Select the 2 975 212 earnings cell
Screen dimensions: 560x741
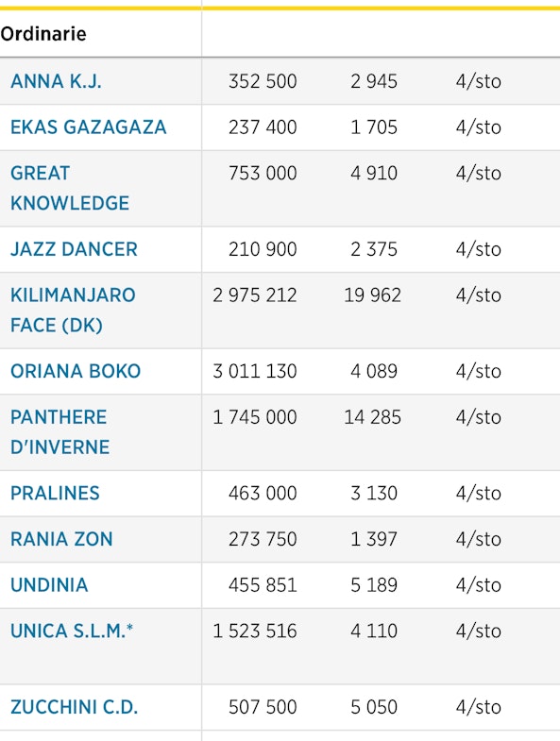[x=255, y=295]
